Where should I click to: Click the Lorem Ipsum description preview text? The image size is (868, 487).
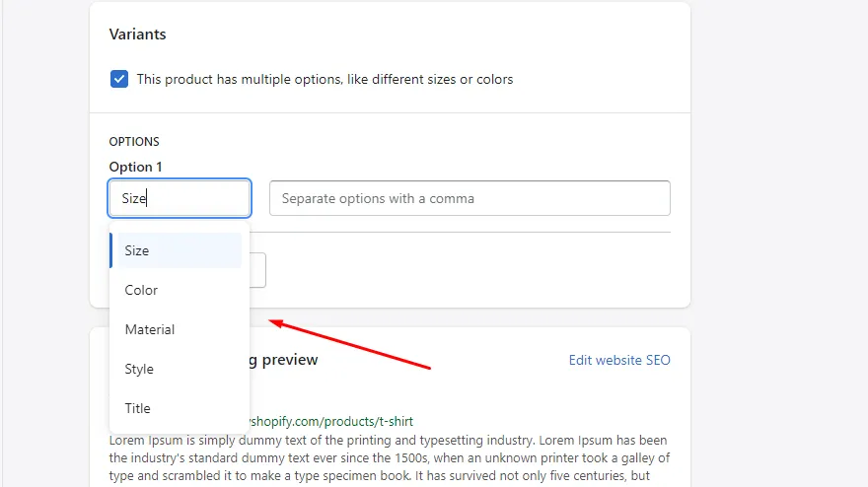(x=390, y=458)
